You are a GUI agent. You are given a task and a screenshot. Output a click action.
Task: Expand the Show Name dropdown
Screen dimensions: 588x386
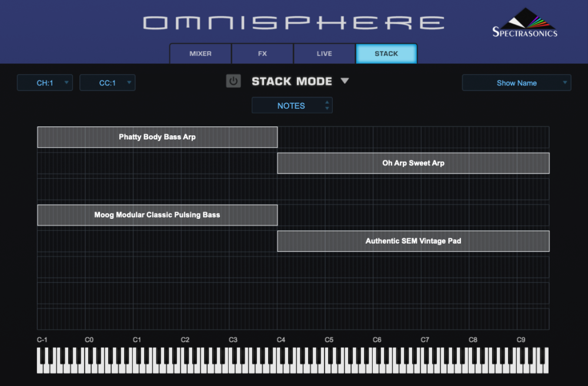click(x=516, y=82)
